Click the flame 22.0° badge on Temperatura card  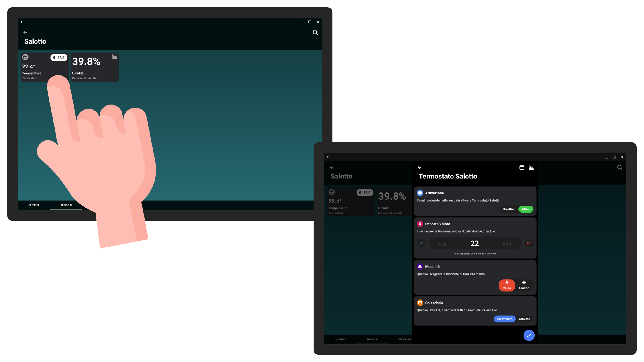coord(59,58)
